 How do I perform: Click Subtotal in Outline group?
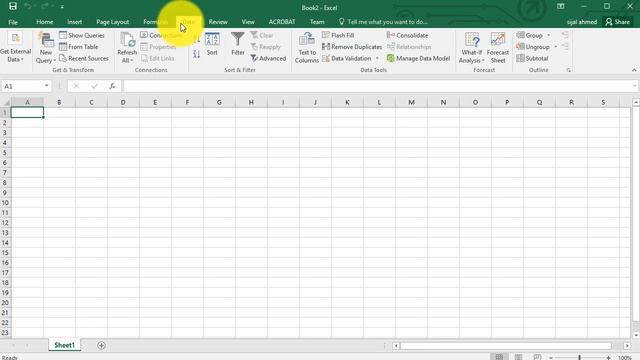tap(532, 58)
